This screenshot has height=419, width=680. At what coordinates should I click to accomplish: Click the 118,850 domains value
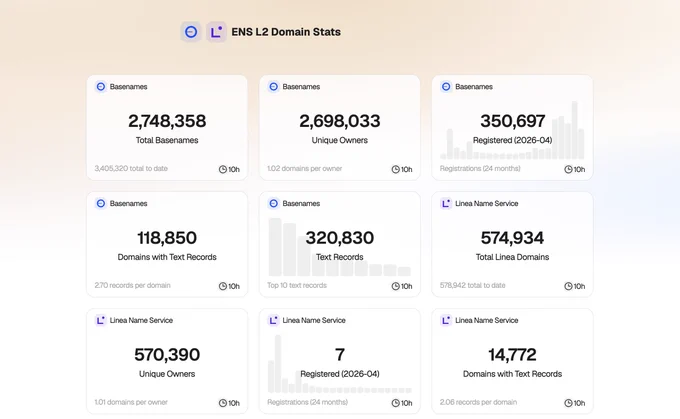click(167, 238)
